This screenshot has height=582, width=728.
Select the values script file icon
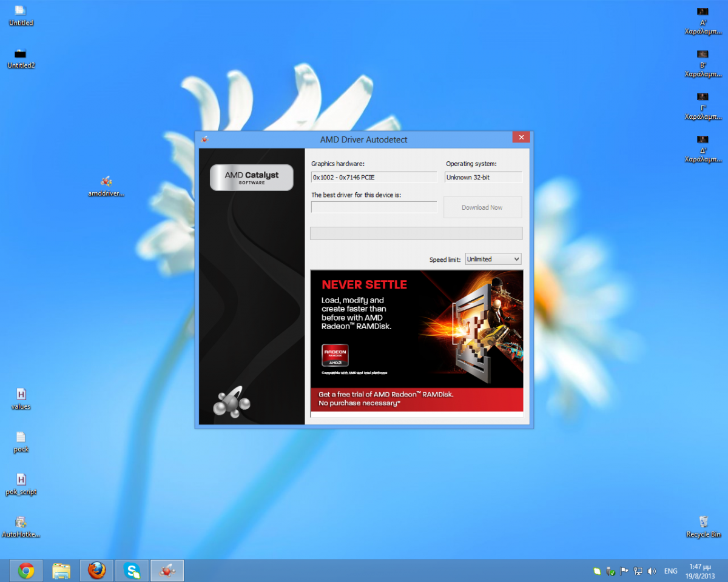pos(21,400)
